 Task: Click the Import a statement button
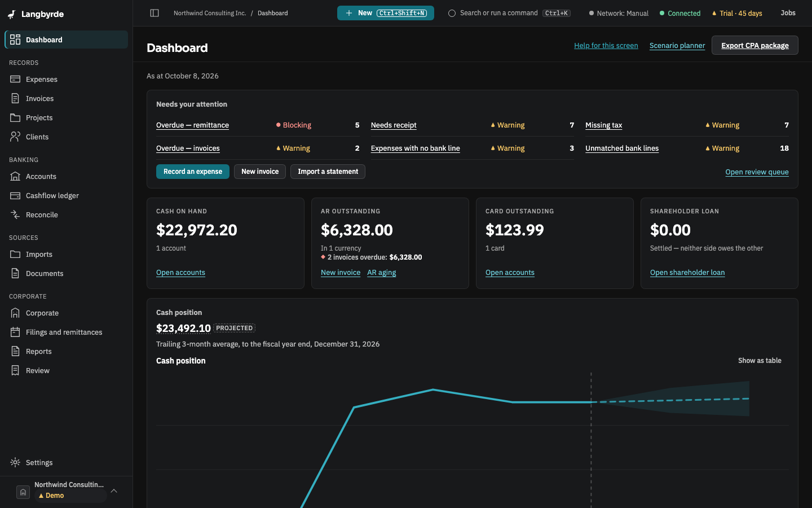click(328, 172)
